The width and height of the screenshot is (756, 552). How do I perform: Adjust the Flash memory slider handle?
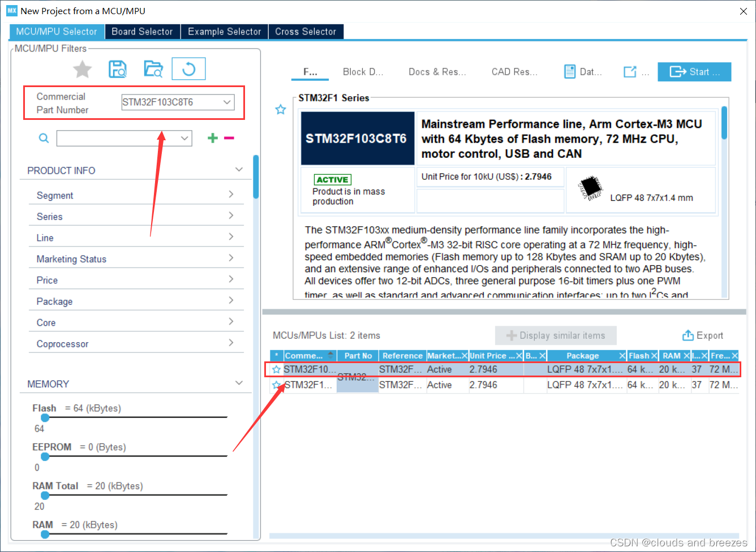coord(45,417)
